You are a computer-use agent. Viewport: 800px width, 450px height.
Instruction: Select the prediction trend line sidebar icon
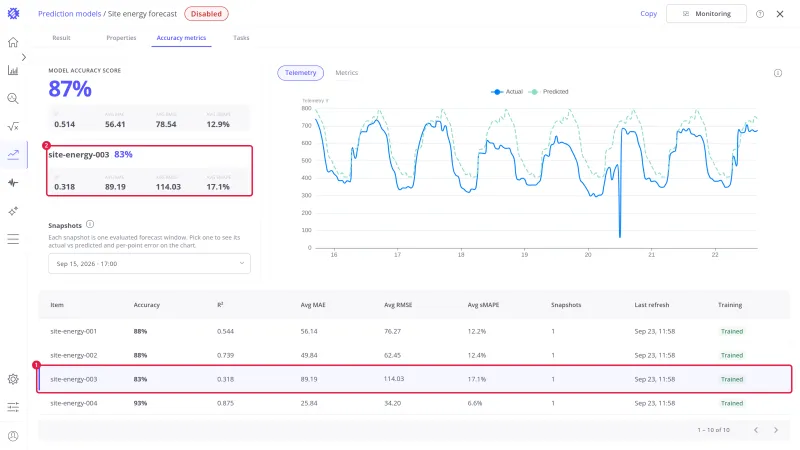pos(13,155)
